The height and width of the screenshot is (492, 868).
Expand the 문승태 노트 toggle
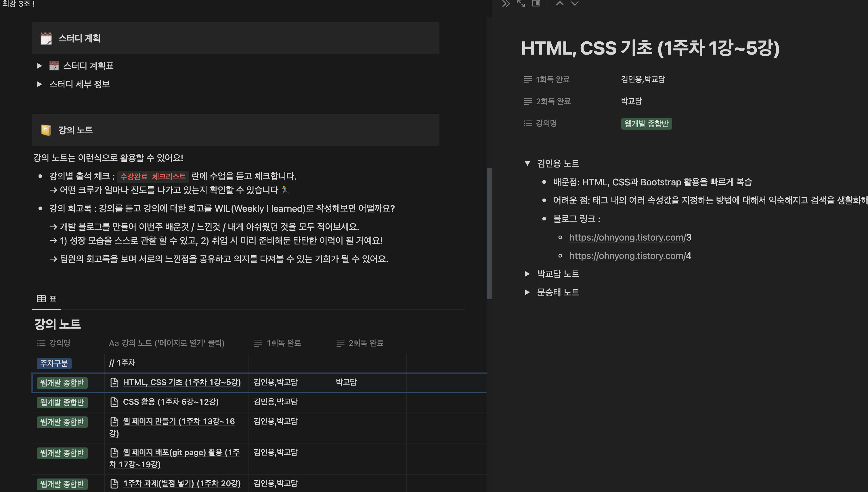click(527, 292)
